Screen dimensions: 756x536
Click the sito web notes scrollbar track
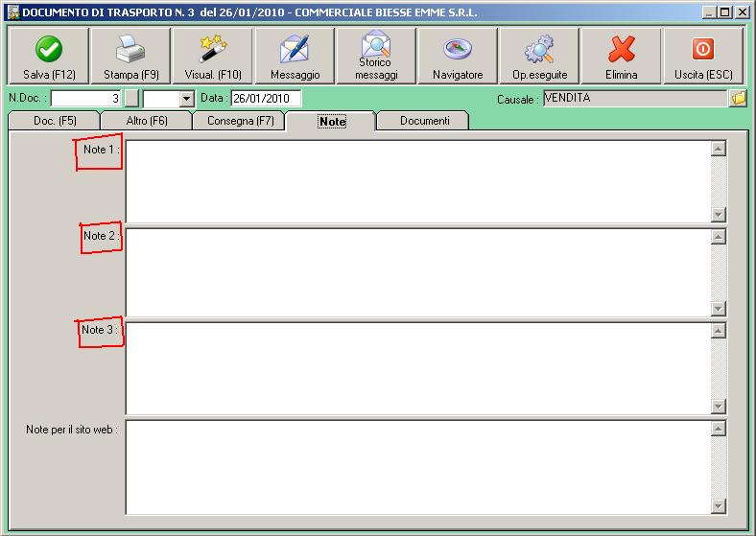tap(719, 468)
